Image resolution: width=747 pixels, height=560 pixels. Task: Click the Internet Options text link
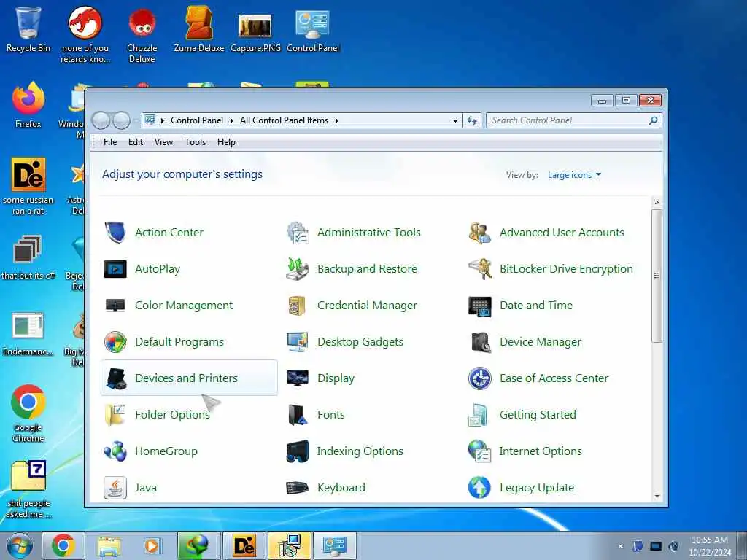coord(541,451)
